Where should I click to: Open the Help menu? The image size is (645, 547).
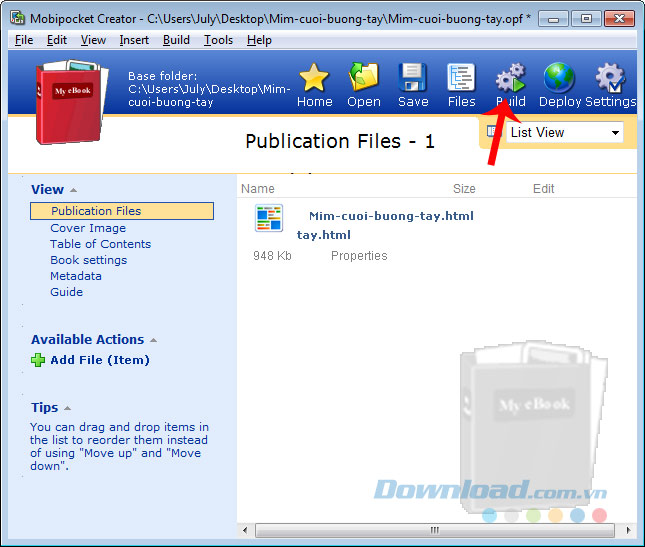click(259, 40)
